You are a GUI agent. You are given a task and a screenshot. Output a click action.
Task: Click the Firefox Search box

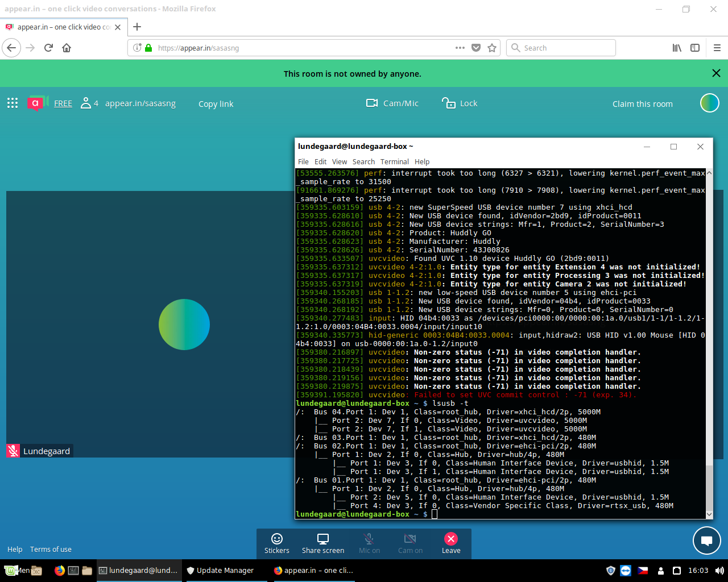(x=561, y=48)
